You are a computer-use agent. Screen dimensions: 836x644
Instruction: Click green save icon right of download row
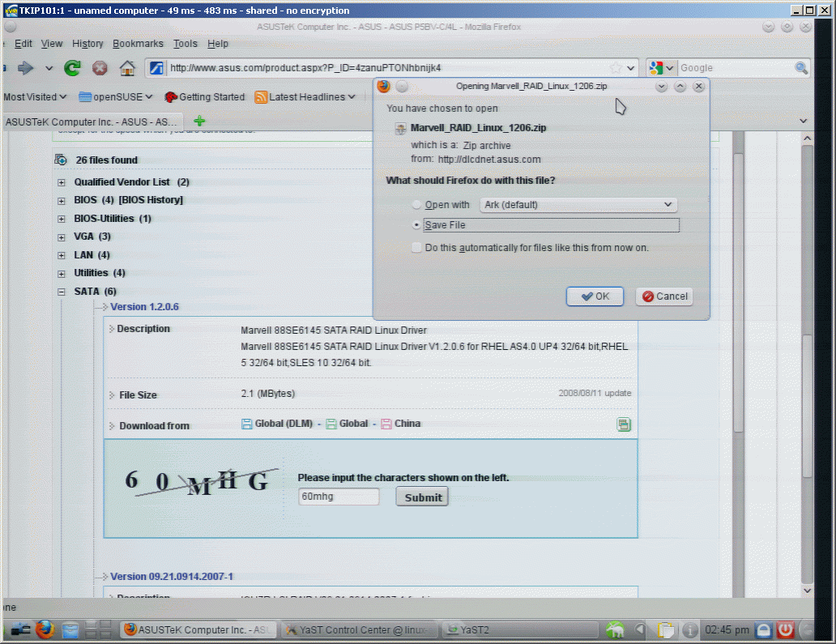click(x=624, y=424)
